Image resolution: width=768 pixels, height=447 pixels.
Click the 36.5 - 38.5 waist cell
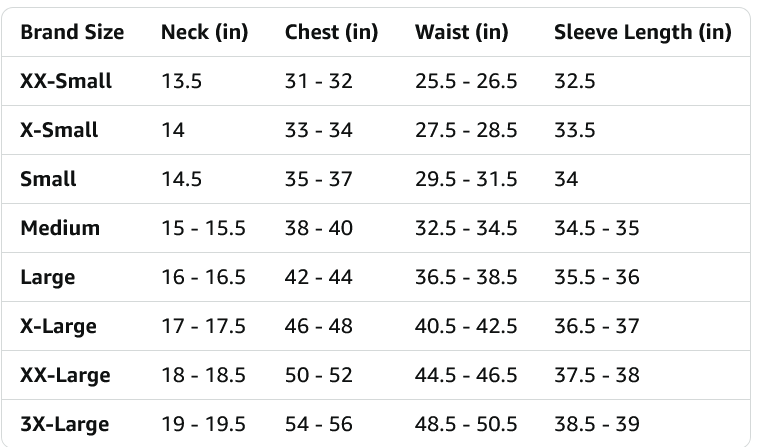pyautogui.click(x=466, y=277)
